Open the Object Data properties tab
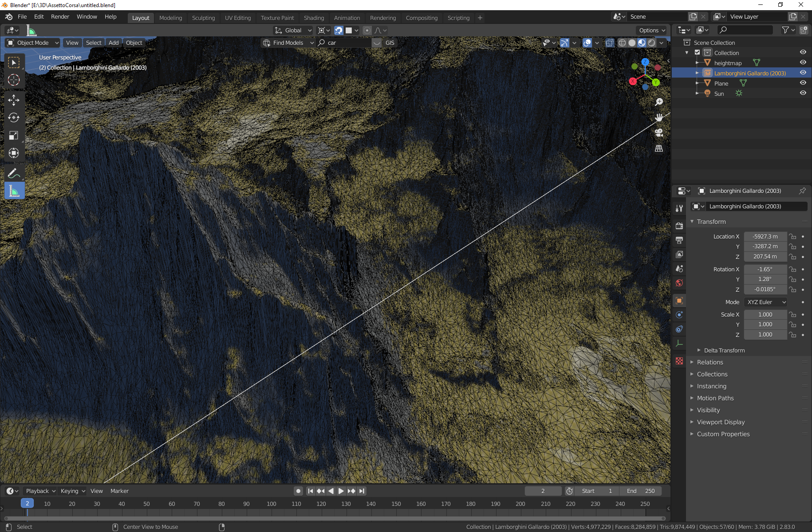Image resolution: width=812 pixels, height=532 pixels. [x=679, y=343]
